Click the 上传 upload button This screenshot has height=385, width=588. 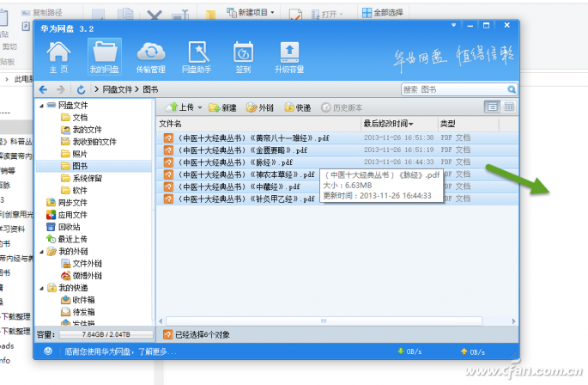(180, 107)
